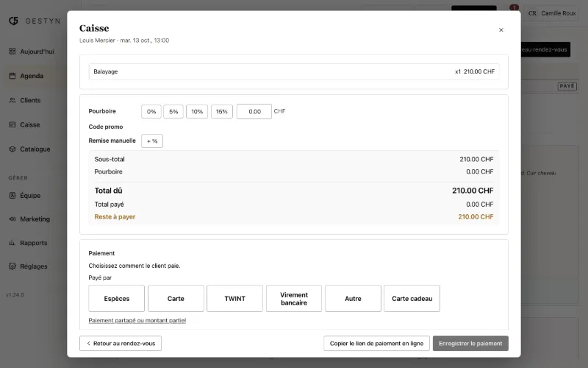Select 10% tip option

pyautogui.click(x=197, y=112)
